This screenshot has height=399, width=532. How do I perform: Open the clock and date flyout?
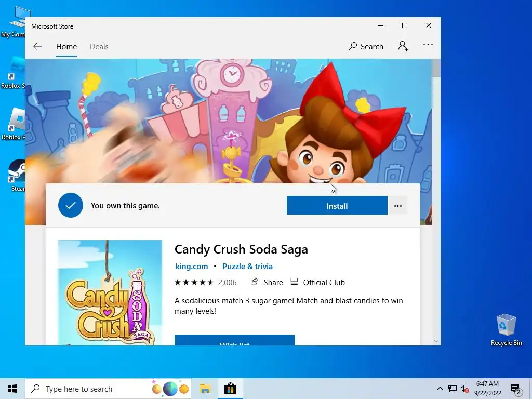[x=487, y=389]
